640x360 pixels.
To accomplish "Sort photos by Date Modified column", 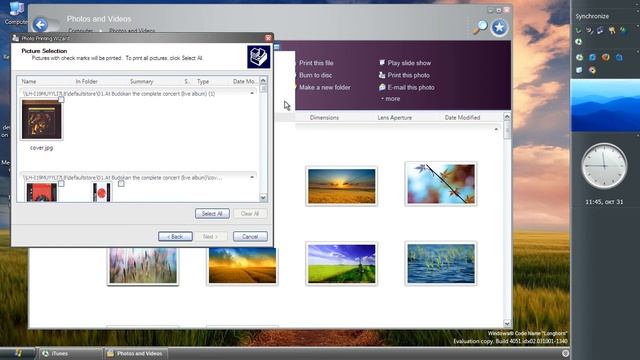I will point(462,118).
